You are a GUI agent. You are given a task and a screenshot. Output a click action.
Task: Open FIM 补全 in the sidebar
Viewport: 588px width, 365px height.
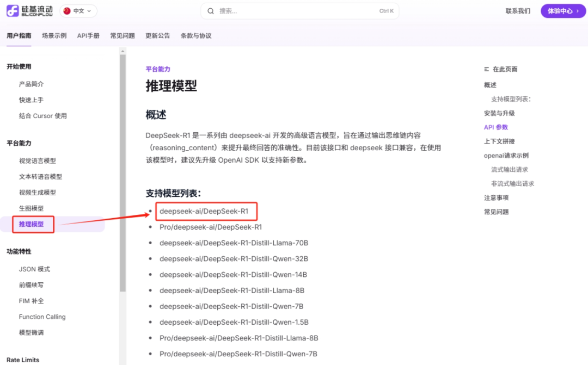click(32, 301)
